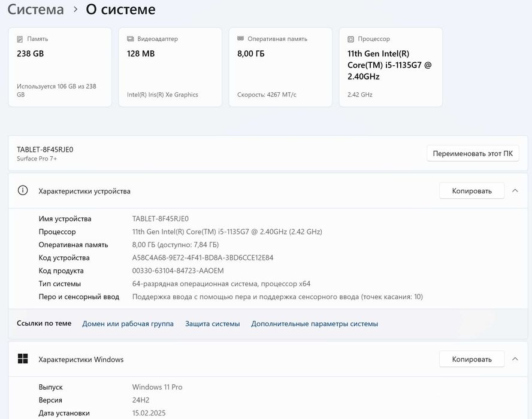The height and width of the screenshot is (419, 532).
Task: Click Windows logo icon beside Характеристики Windows
Action: click(23, 359)
